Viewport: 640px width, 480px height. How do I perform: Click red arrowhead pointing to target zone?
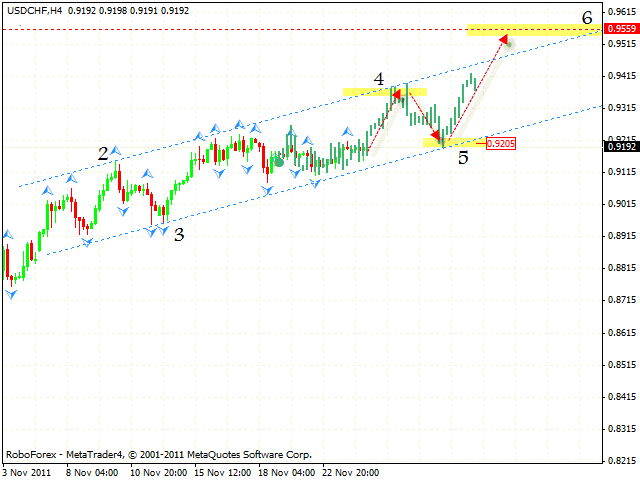pos(506,39)
